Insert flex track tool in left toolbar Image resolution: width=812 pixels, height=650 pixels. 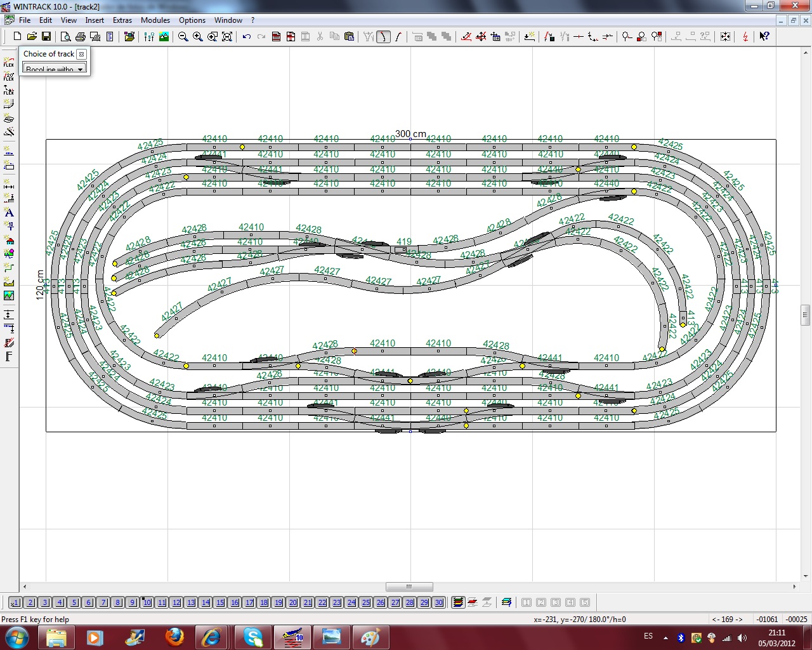click(9, 62)
